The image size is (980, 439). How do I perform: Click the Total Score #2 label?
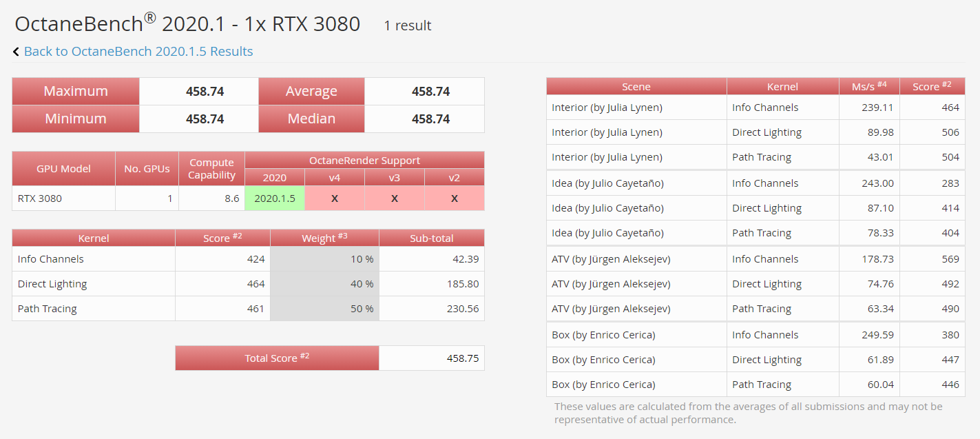pyautogui.click(x=277, y=358)
